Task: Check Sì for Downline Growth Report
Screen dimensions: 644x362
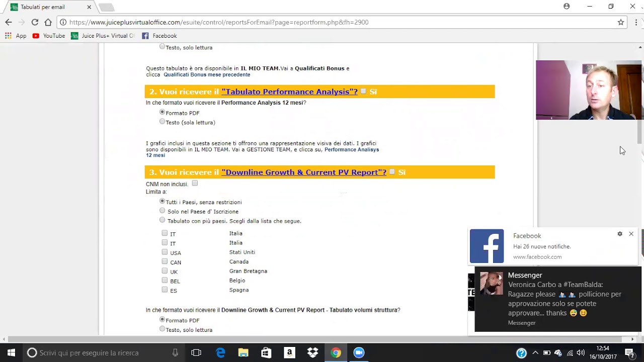Action: [x=392, y=171]
